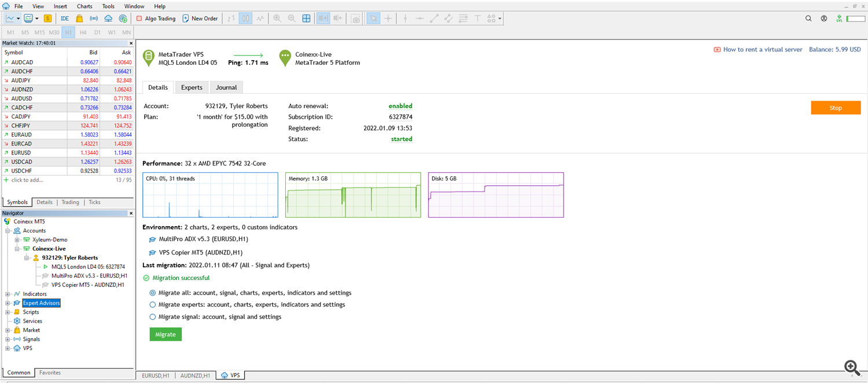Switch to the Journal tab
Viewport: 868px width, 383px height.
[226, 87]
